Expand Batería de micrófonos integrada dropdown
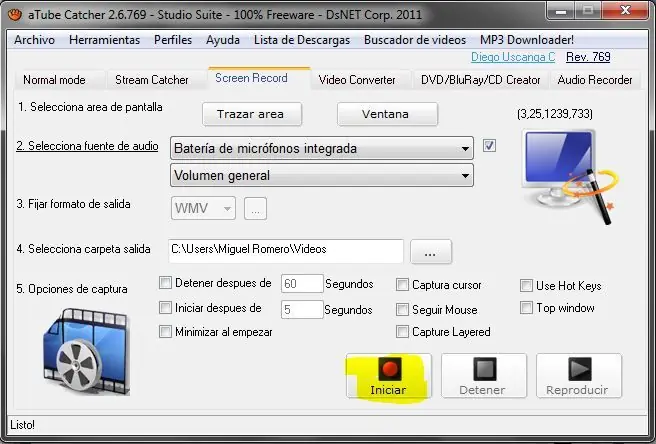 (x=322, y=148)
